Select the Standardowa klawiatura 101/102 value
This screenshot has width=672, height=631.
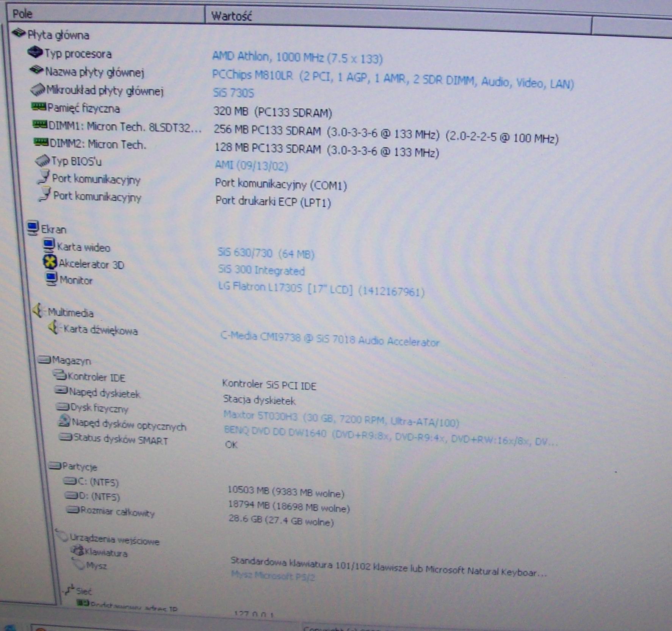(389, 566)
